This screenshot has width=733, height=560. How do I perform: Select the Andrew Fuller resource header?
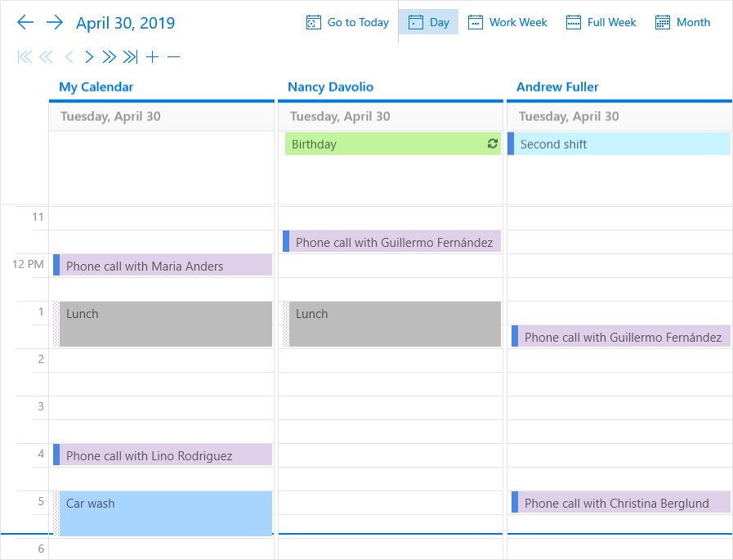557,87
